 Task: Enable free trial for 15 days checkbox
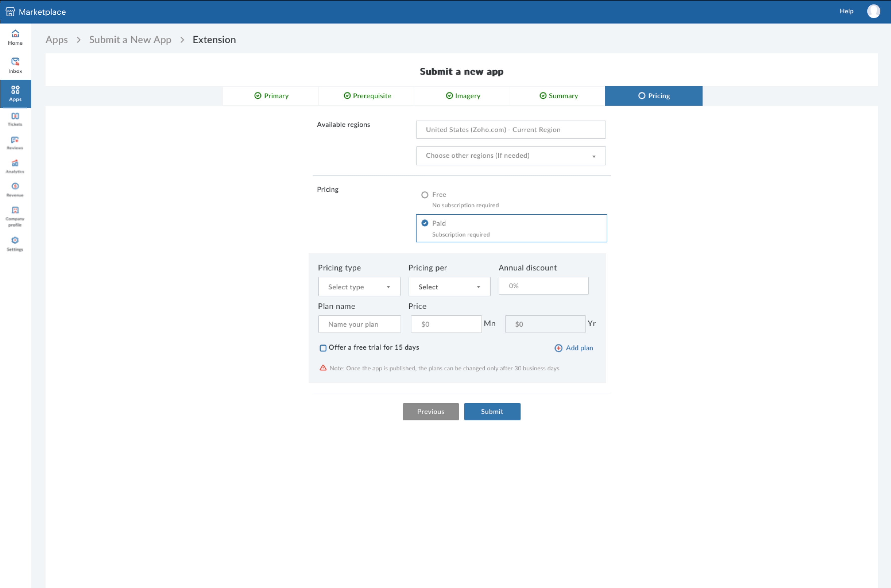(323, 348)
